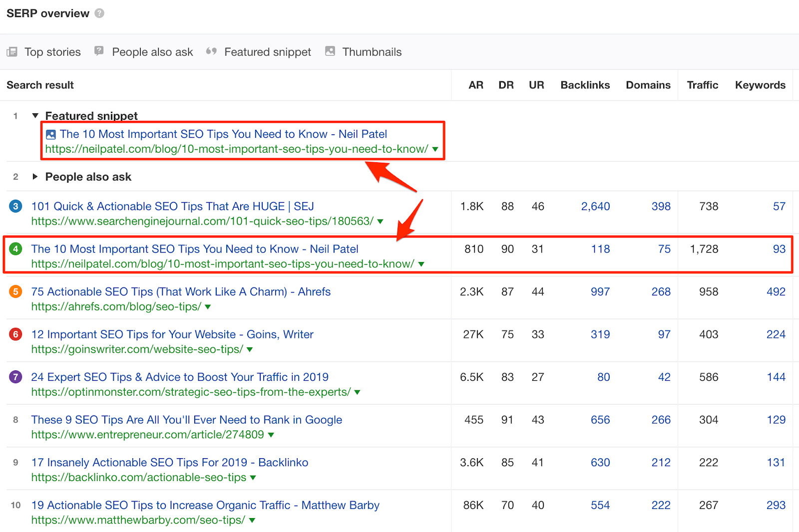Screen dimensions: 799x532
Task: Open the dropdown next to the ahrefs.com URL
Action: 208,307
